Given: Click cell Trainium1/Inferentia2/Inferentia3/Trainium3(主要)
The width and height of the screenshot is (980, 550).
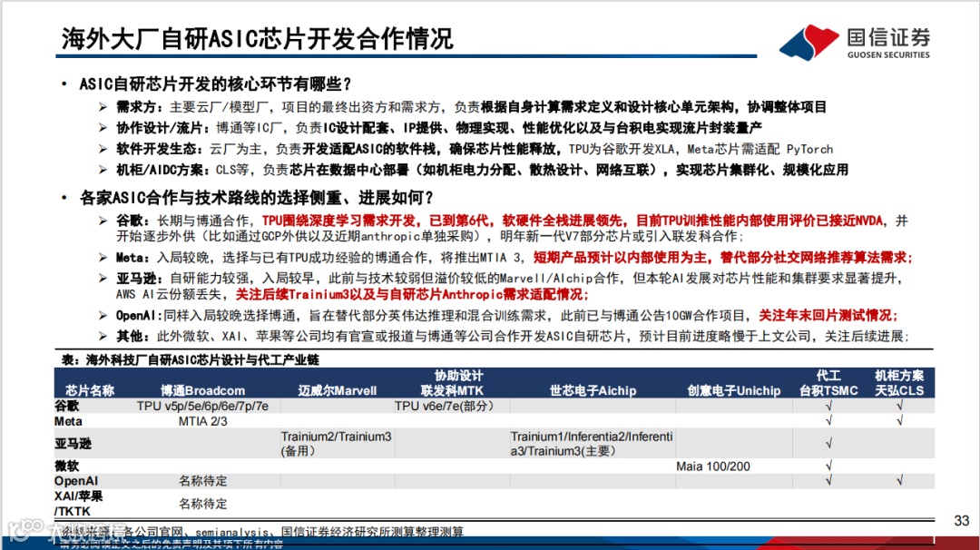Looking at the screenshot, I should [592, 444].
